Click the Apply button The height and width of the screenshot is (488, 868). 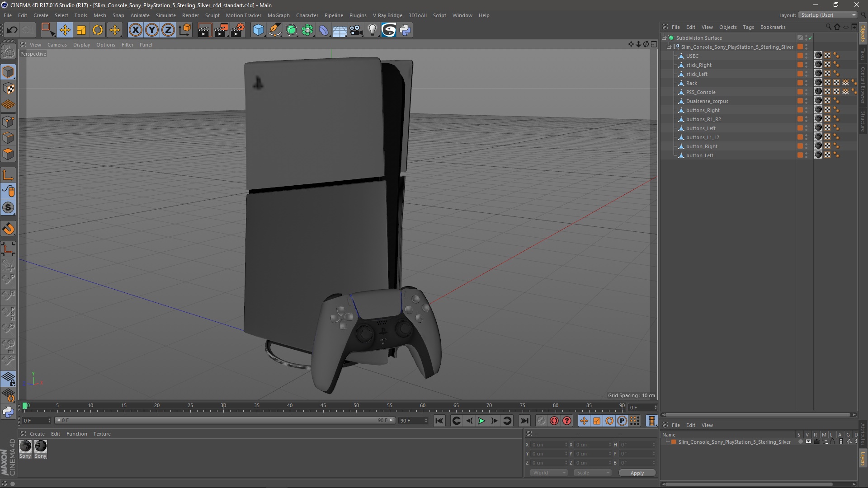pyautogui.click(x=637, y=473)
